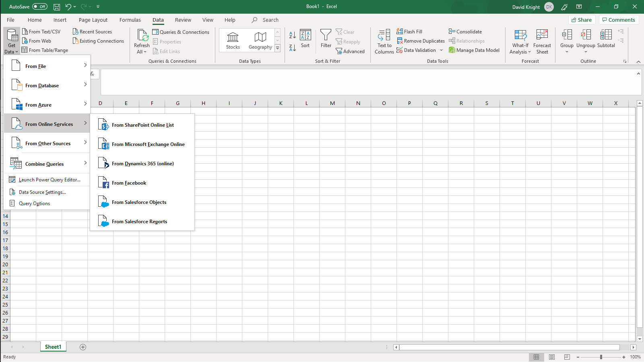
Task: Click the Comments button
Action: 619,20
